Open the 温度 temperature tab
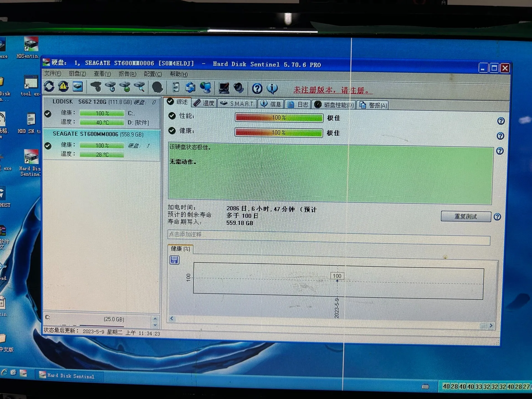 click(x=204, y=103)
